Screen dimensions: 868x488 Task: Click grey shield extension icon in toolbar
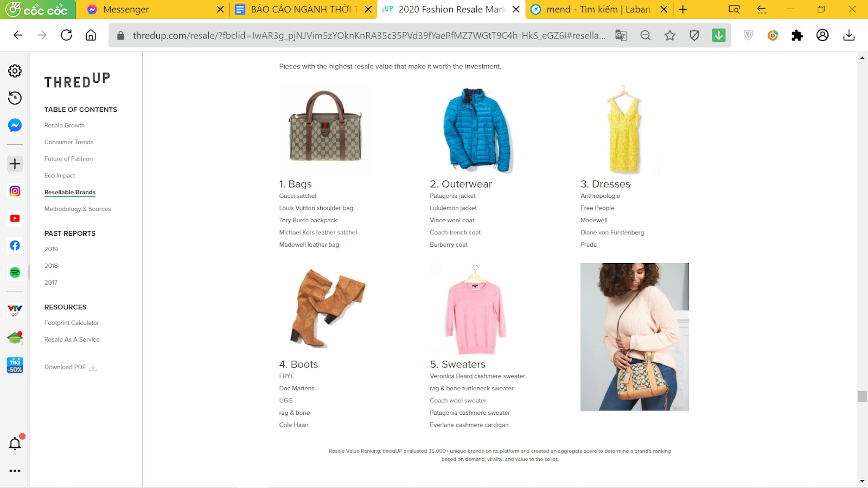pyautogui.click(x=748, y=35)
